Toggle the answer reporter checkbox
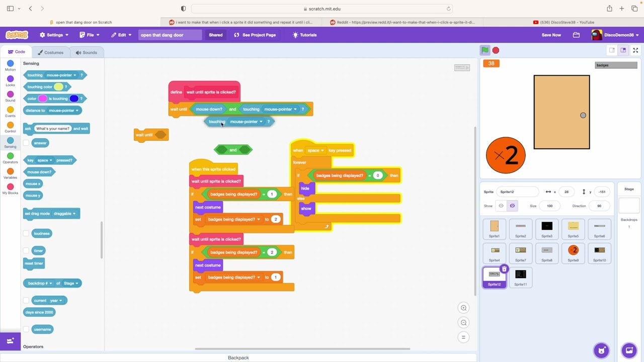The image size is (644, 362). [26, 143]
